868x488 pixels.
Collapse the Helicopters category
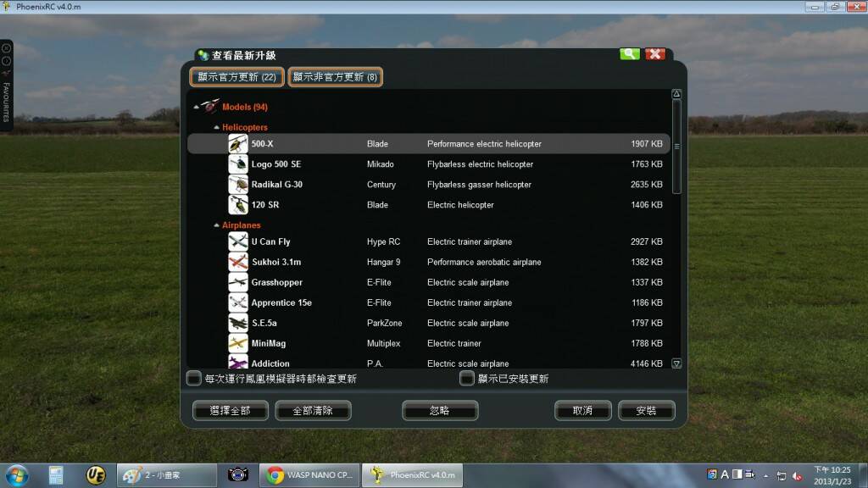pyautogui.click(x=216, y=128)
